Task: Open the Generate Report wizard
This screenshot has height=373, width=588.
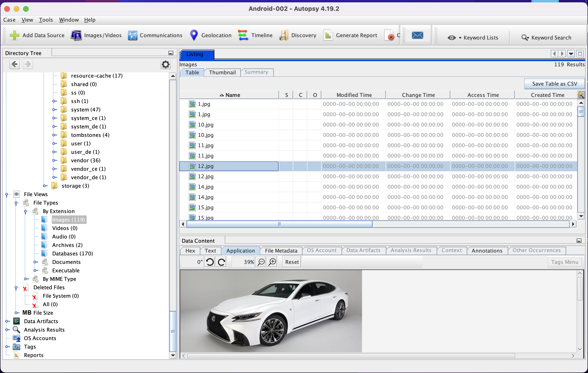Action: (350, 35)
